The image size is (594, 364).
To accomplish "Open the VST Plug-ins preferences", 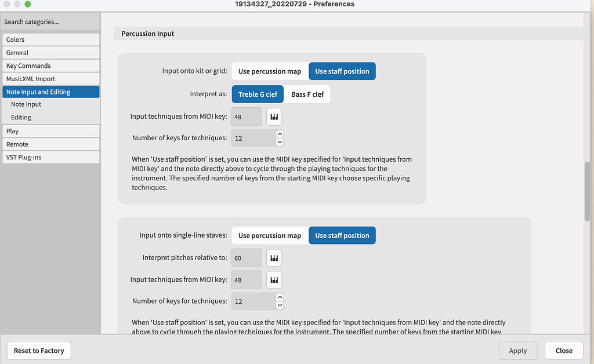I will click(50, 156).
